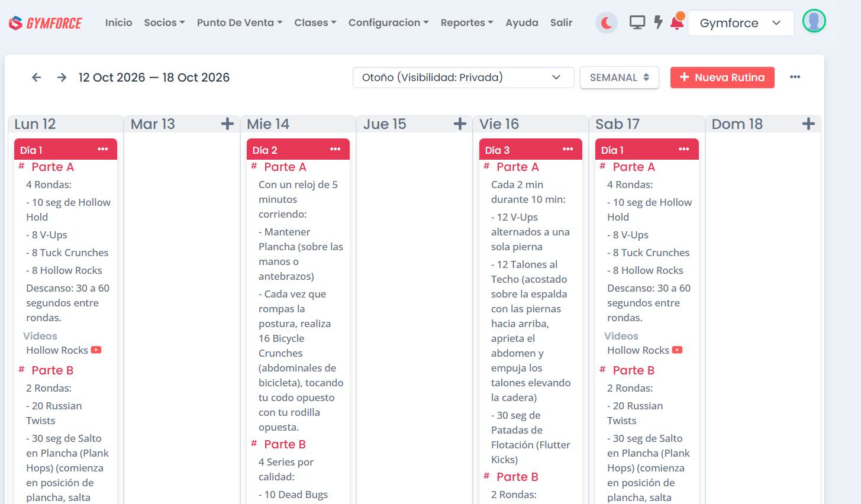Click Parte B heading on Vie 16
This screenshot has height=504, width=861.
tap(518, 477)
